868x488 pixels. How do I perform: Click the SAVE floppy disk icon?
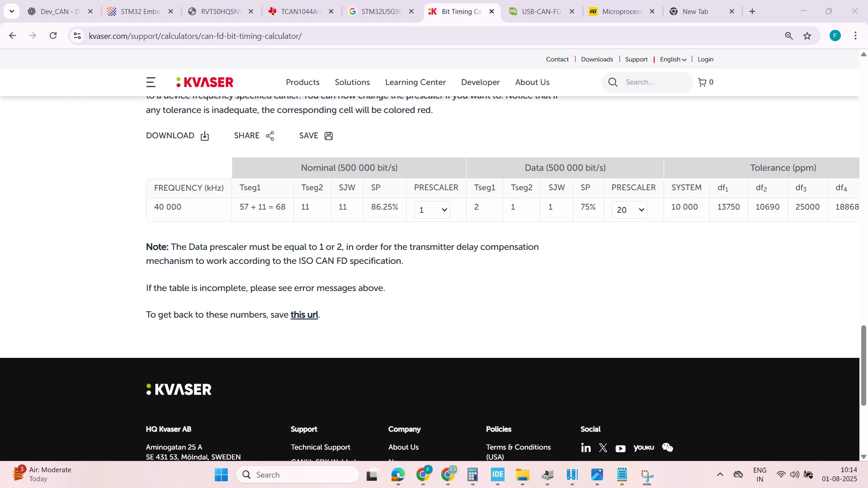(329, 136)
